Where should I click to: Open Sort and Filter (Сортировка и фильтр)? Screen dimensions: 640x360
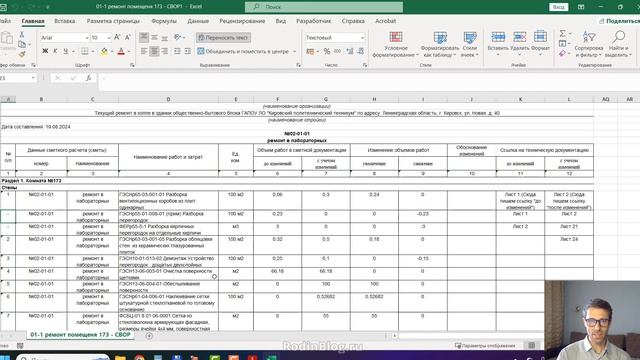589,44
